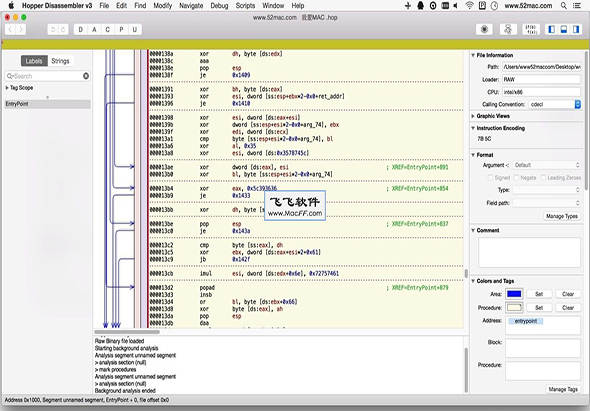Toggle the bottom console panel

(x=564, y=29)
